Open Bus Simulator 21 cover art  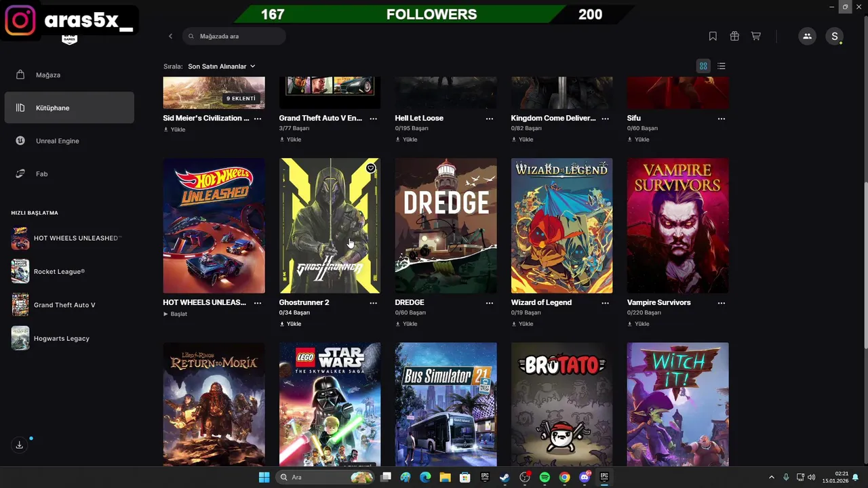pos(446,405)
